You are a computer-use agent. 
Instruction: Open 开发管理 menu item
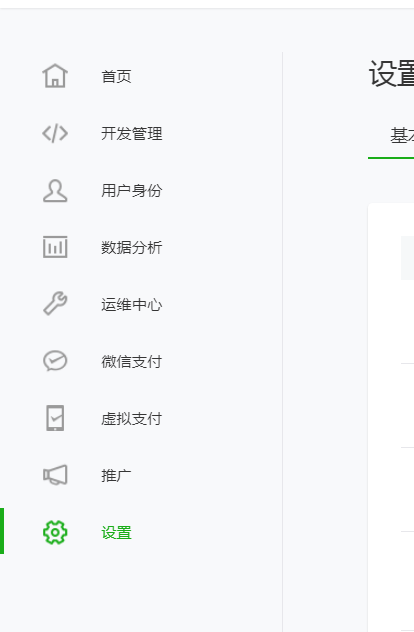pos(131,133)
